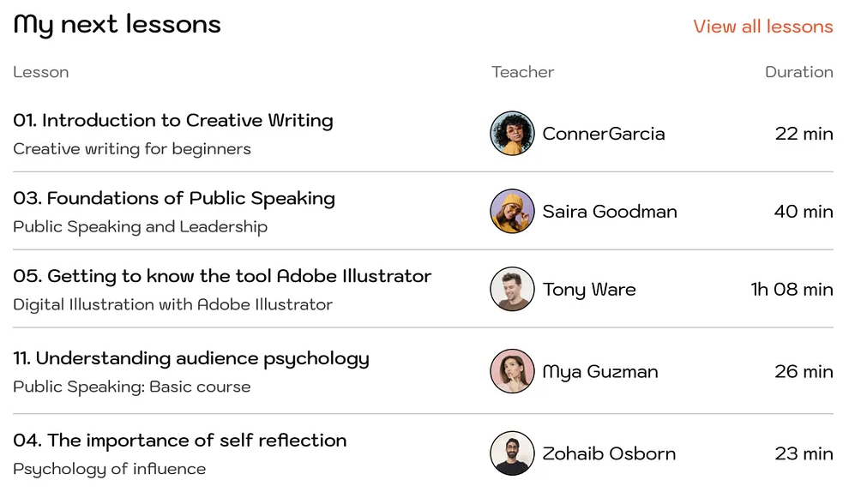Viewport: 849px width, 504px height.
Task: Open lesson 01. Introduction to Creative Writing
Action: [x=173, y=121]
